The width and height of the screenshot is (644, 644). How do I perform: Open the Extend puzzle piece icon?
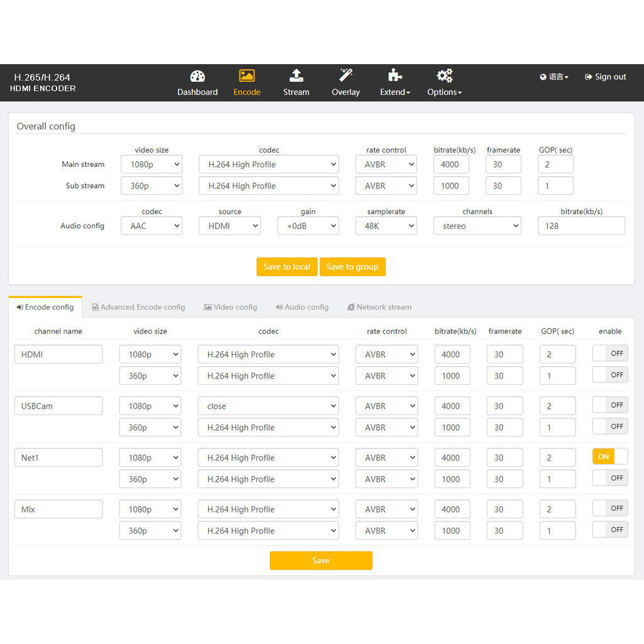[395, 76]
